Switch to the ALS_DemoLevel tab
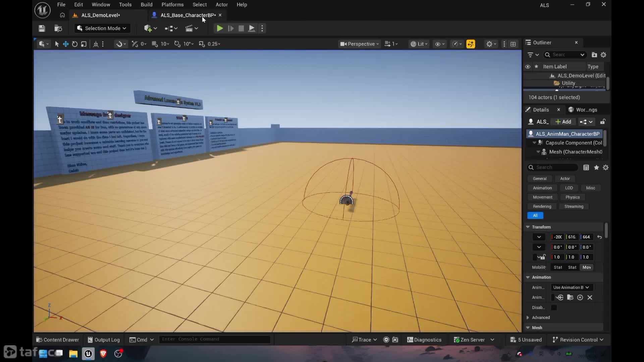This screenshot has height=362, width=644. click(x=101, y=15)
